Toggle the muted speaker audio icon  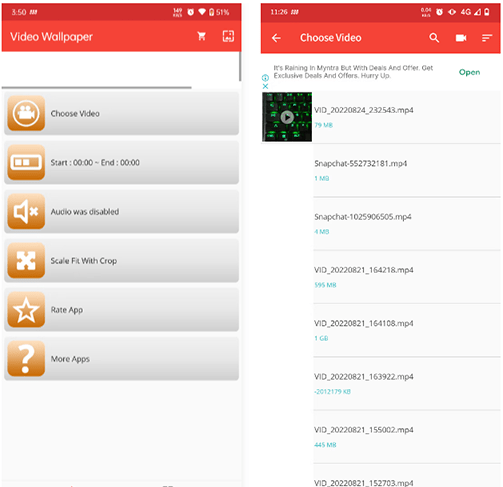[x=26, y=211]
